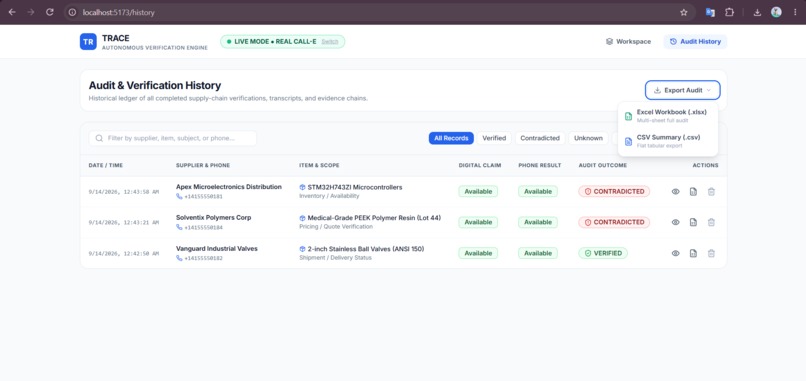Click the DIGITAL CLAIM column header
Image resolution: width=806 pixels, height=381 pixels.
(x=480, y=166)
